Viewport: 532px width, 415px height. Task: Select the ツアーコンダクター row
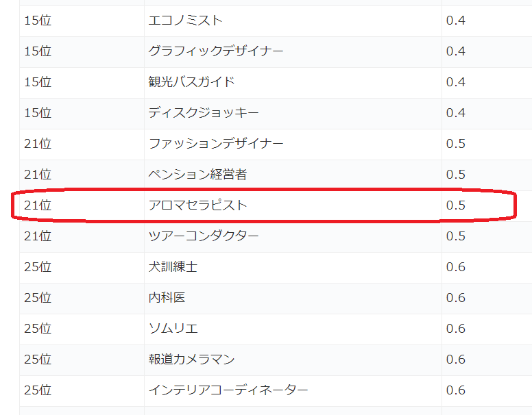(x=204, y=236)
